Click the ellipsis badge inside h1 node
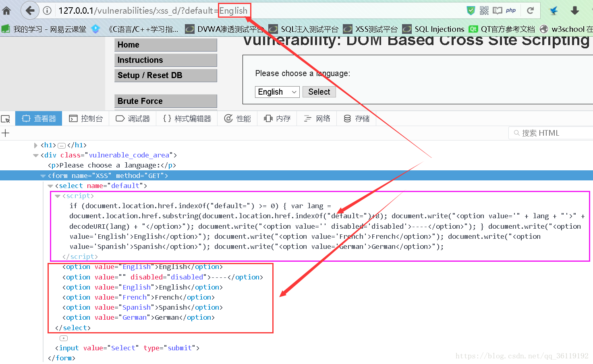 [x=62, y=146]
